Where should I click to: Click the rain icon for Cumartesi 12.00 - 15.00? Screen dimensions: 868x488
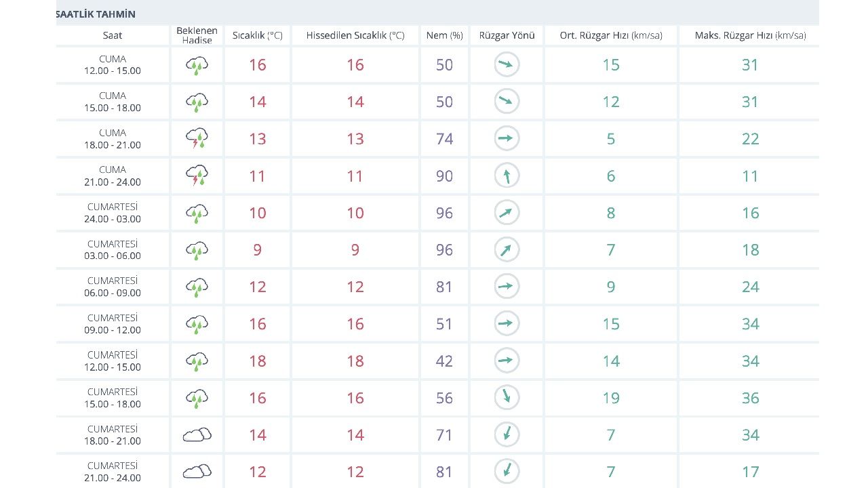pos(197,361)
